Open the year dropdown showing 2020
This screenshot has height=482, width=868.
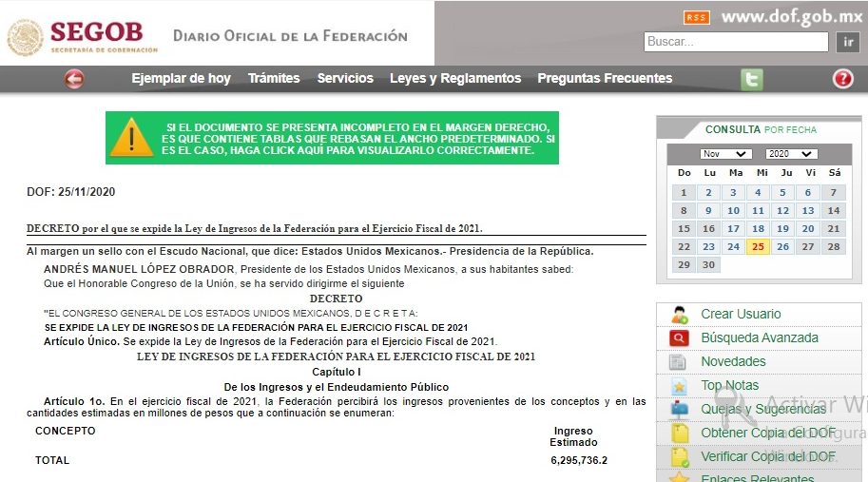point(791,154)
